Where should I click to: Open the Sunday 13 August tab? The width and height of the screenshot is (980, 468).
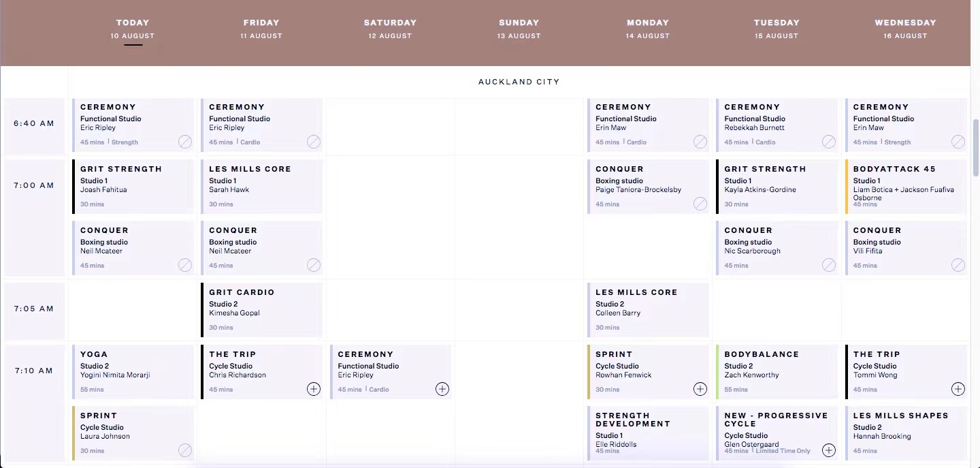[519, 29]
